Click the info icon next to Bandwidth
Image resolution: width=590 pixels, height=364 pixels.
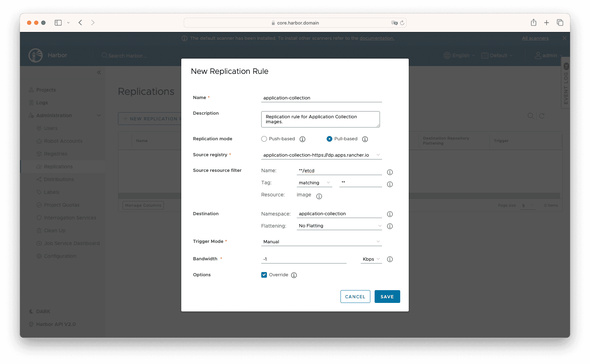pyautogui.click(x=390, y=259)
